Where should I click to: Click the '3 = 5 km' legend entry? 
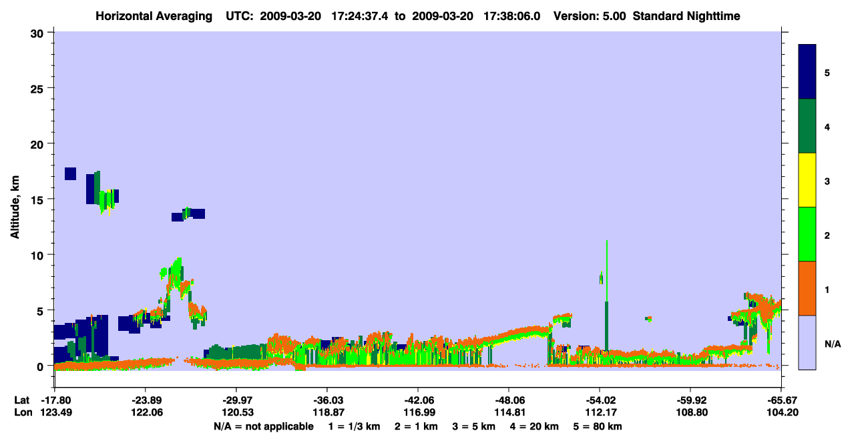point(473,426)
